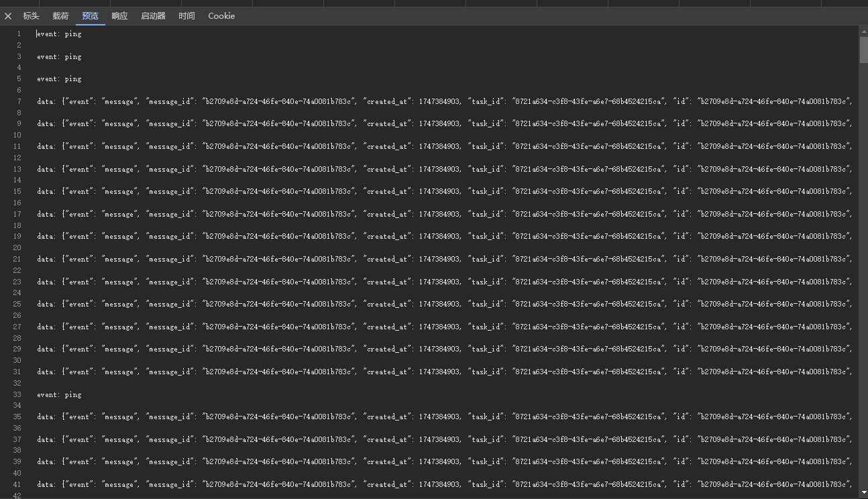This screenshot has width=868, height=499.
Task: Click the data message on line 15
Action: click(x=445, y=192)
